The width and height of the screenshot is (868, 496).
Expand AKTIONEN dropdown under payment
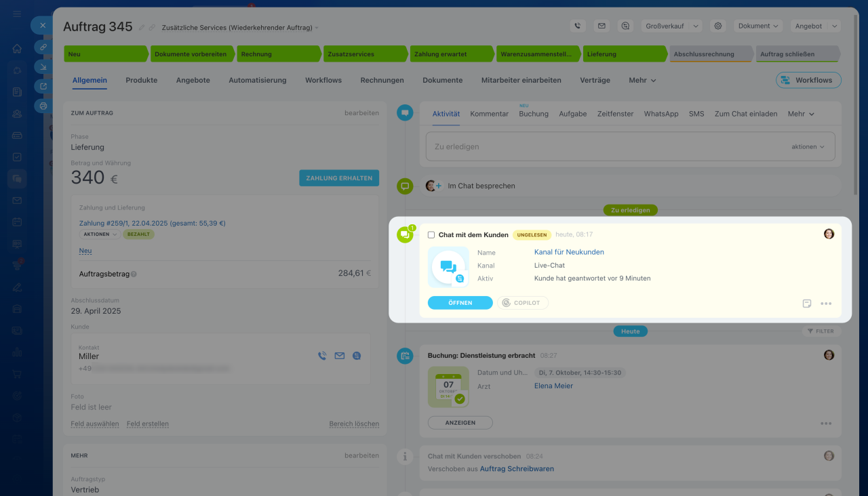(x=100, y=234)
